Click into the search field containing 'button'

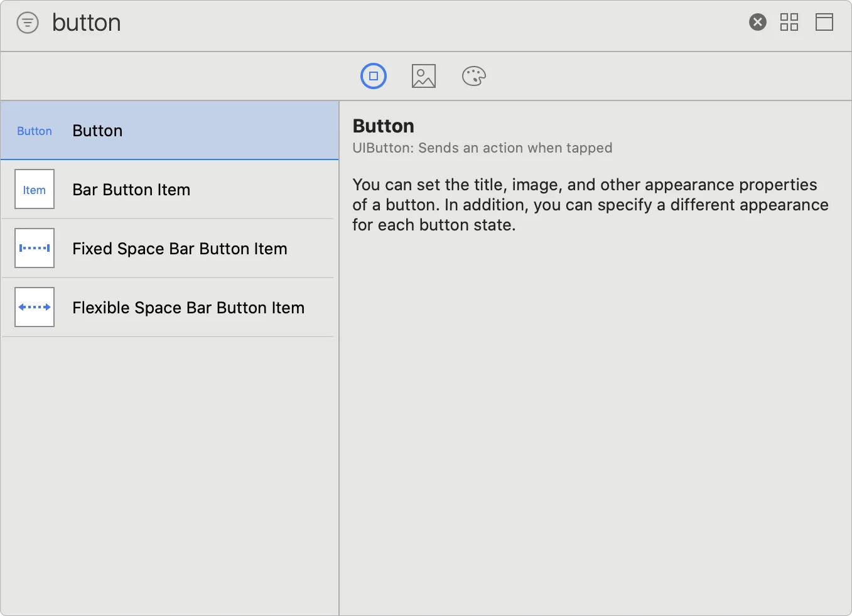396,23
